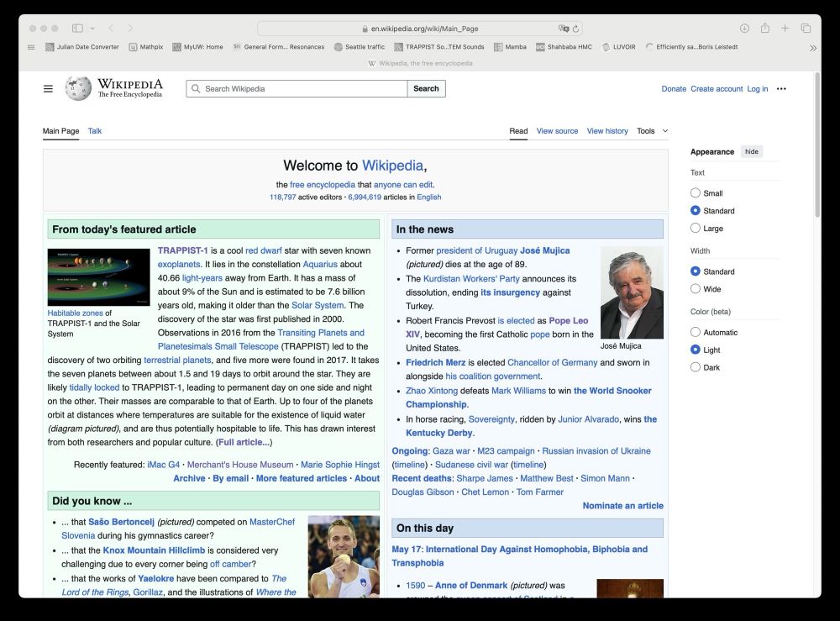Click the Wikipedia globe logo
840x621 pixels.
click(78, 88)
